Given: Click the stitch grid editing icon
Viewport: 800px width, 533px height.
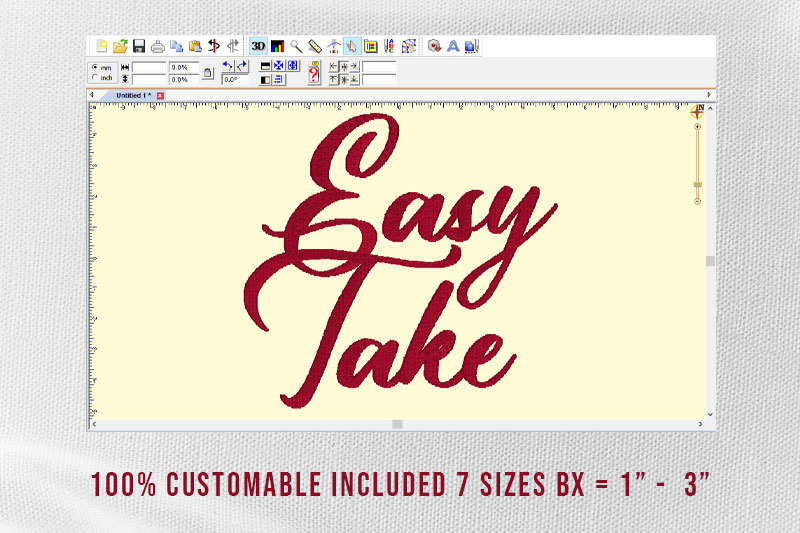Looking at the screenshot, I should 409,46.
